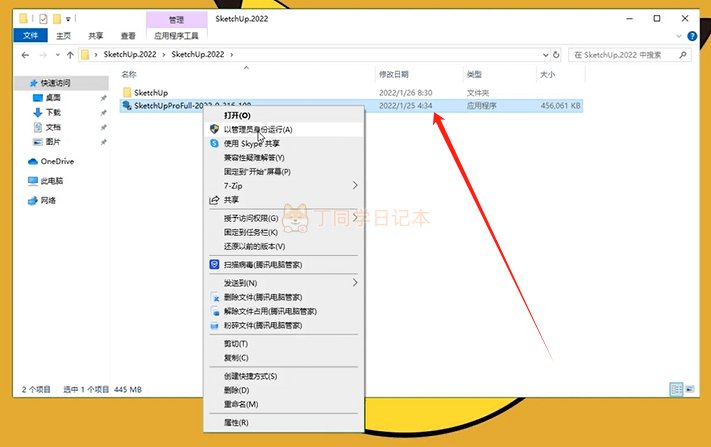Choose 兼容性疑难解答(Y)
The height and width of the screenshot is (447, 711).
pyautogui.click(x=284, y=158)
